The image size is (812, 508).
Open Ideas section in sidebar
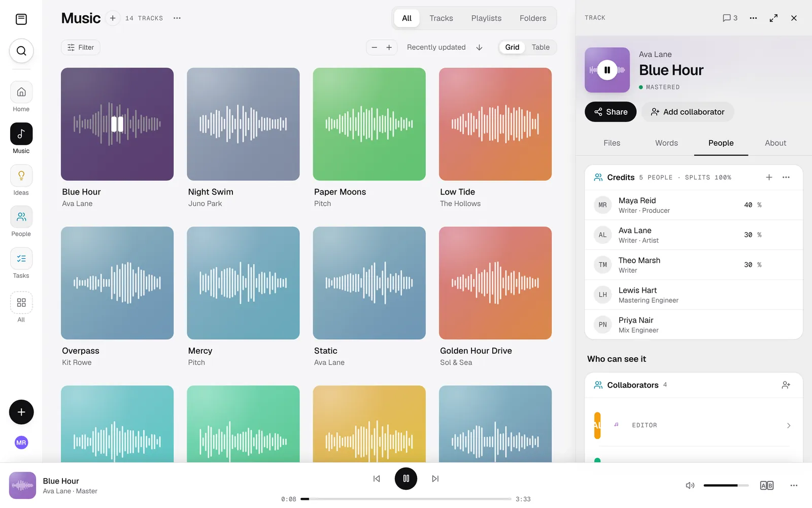pos(21,180)
